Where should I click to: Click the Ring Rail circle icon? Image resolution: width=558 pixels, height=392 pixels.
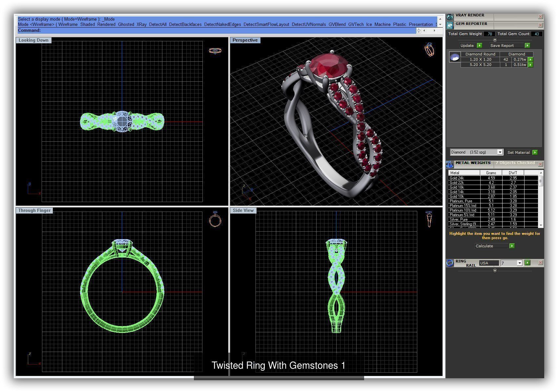450,263
